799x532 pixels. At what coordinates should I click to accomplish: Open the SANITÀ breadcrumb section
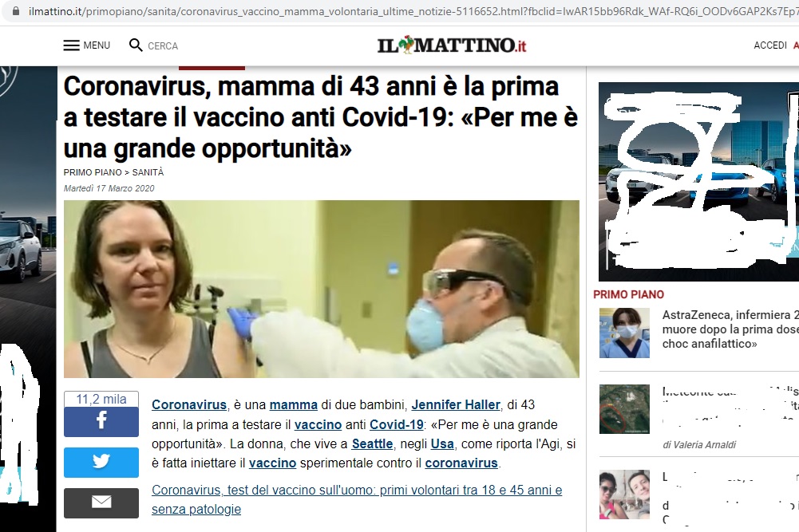click(148, 172)
